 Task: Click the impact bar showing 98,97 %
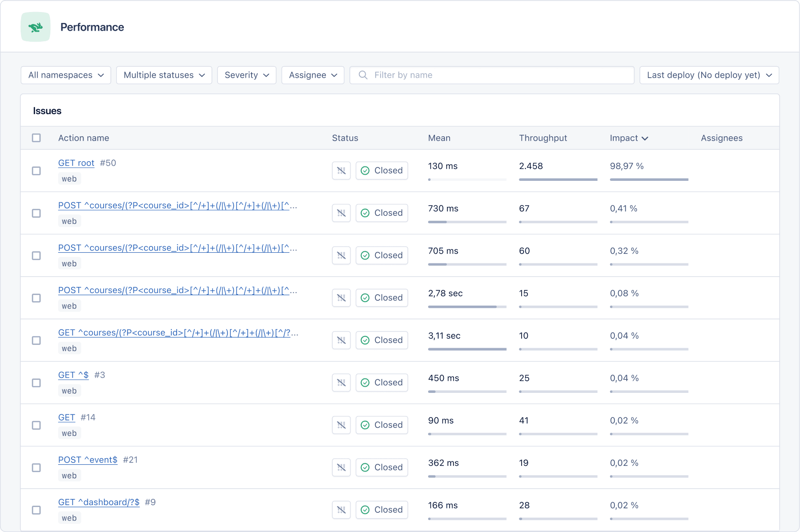click(x=649, y=179)
